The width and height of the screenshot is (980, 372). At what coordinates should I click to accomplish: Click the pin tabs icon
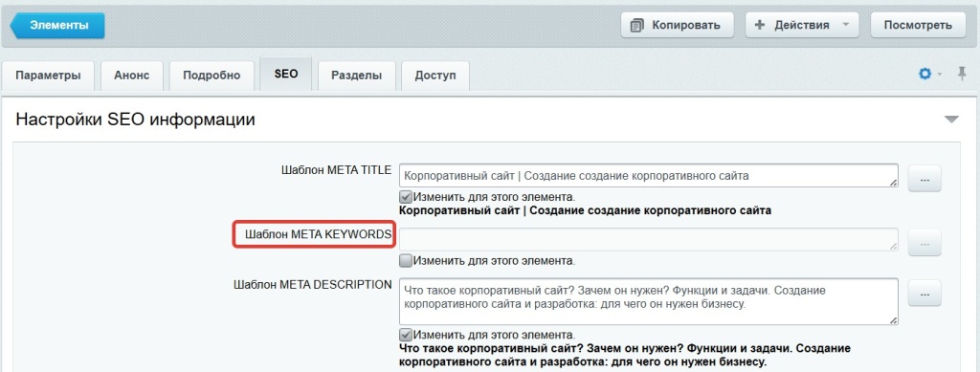coord(962,74)
